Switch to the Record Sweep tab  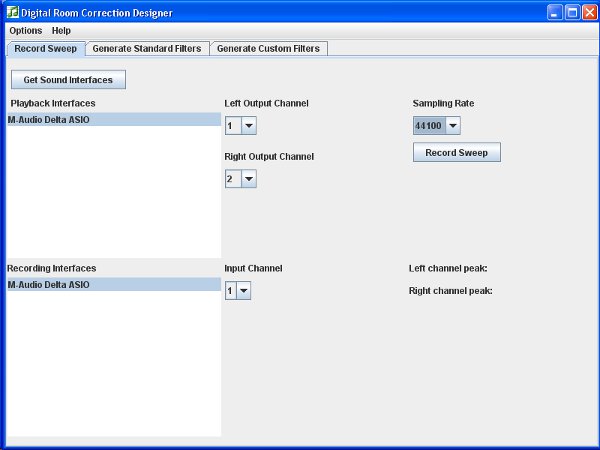45,48
